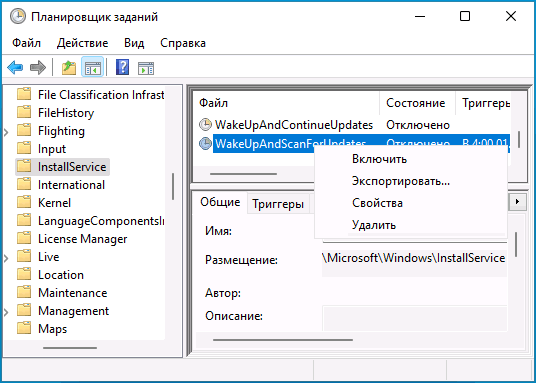Click the Back arrow toolbar icon
The width and height of the screenshot is (536, 383).
[x=15, y=67]
